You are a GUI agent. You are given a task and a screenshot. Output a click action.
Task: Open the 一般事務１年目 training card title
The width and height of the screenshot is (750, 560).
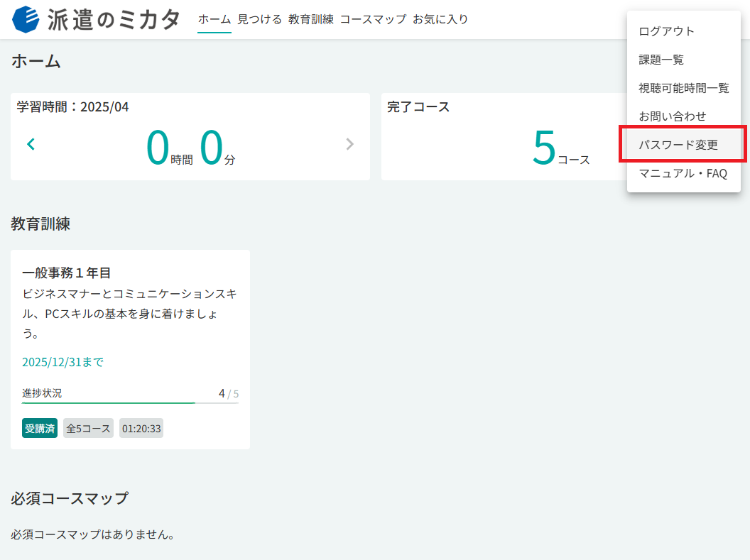click(67, 273)
